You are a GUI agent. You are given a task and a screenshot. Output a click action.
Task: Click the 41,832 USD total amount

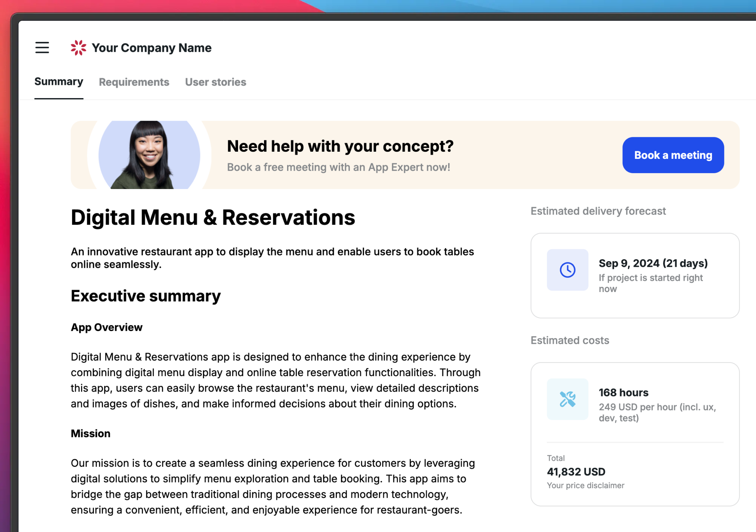pyautogui.click(x=576, y=472)
